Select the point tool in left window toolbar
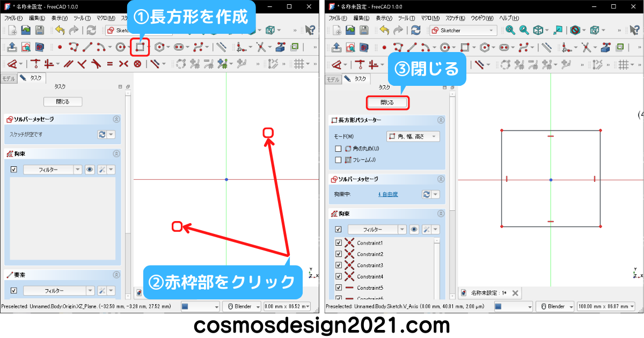This screenshot has height=338, width=644. 60,47
